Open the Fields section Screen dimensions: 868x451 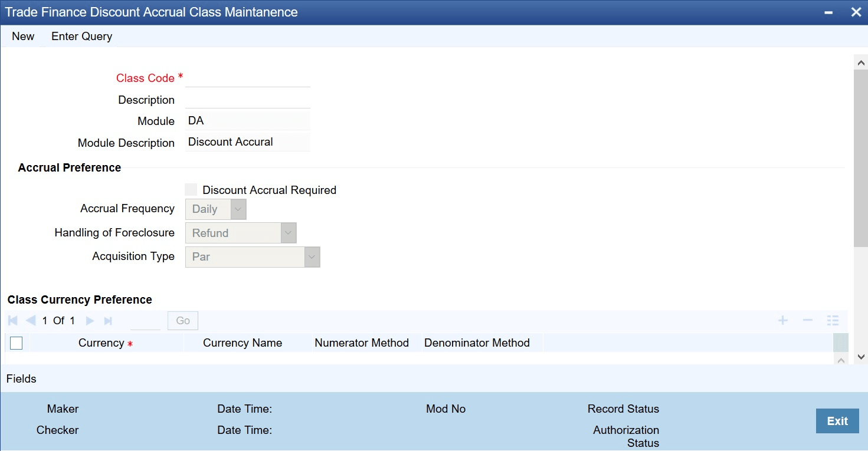pyautogui.click(x=21, y=379)
